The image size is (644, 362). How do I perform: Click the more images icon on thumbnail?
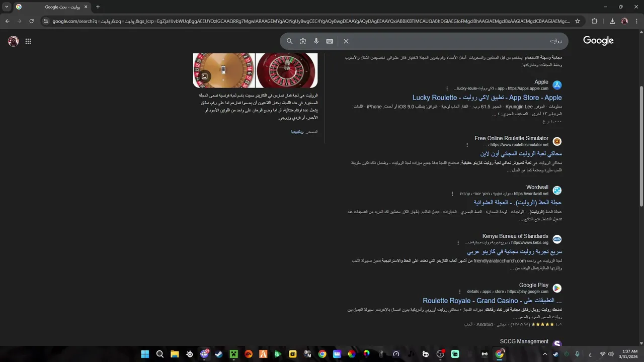click(x=204, y=76)
